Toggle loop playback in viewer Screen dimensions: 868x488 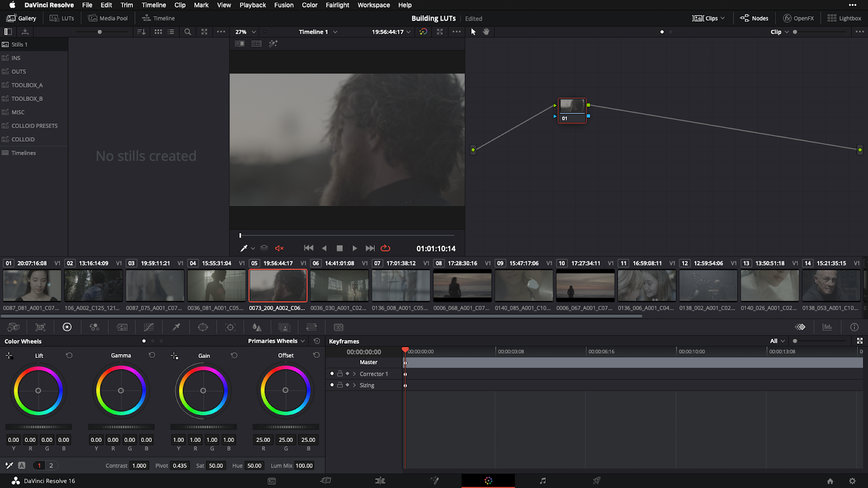pyautogui.click(x=385, y=248)
